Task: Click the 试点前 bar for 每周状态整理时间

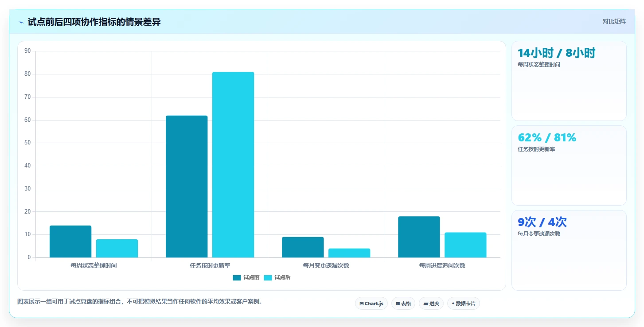Action: 70,241
